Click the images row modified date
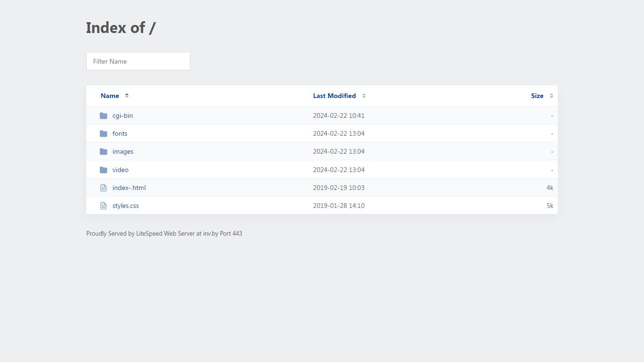 [x=339, y=151]
